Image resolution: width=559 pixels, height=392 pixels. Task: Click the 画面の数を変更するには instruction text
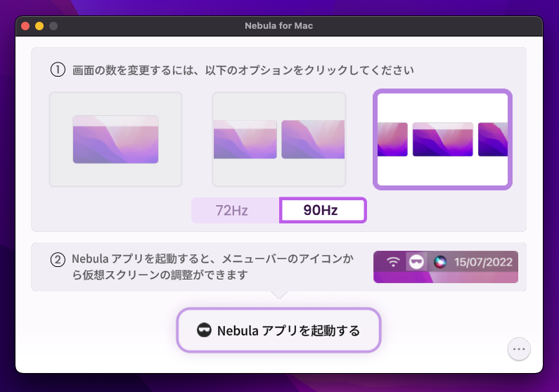click(243, 70)
